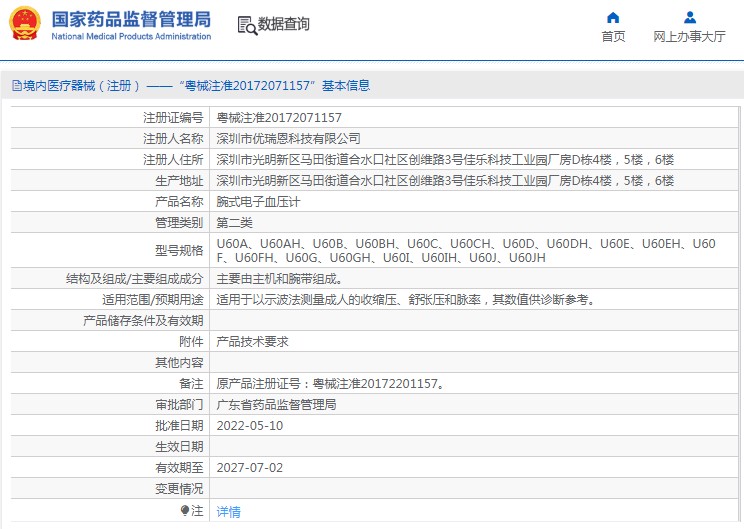Click the 产品储存条件及有效期 label

(x=143, y=321)
